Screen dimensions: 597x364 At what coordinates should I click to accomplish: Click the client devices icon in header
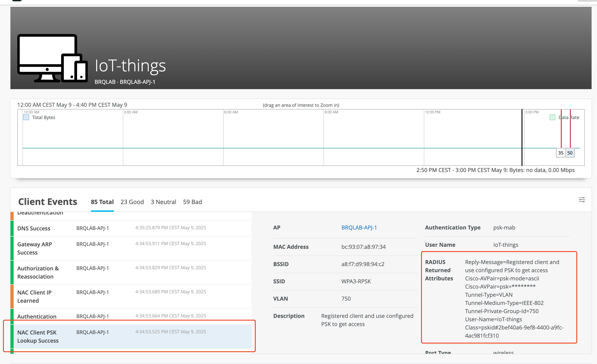[52, 58]
